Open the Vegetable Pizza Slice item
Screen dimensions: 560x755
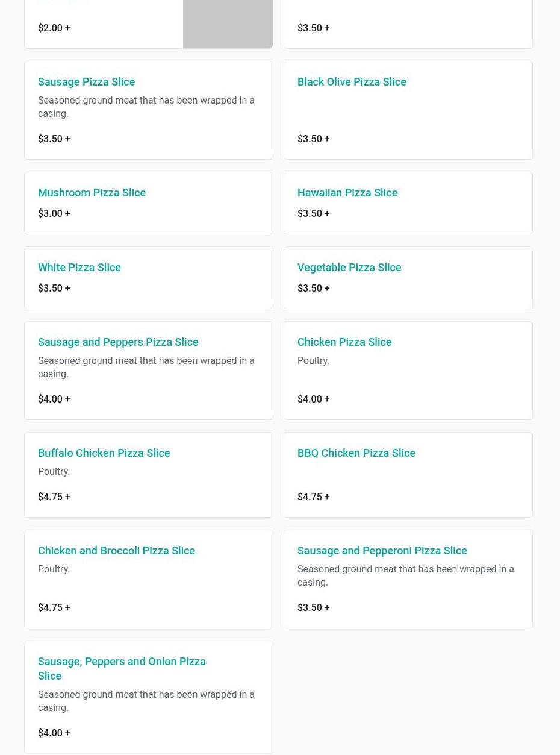349,268
